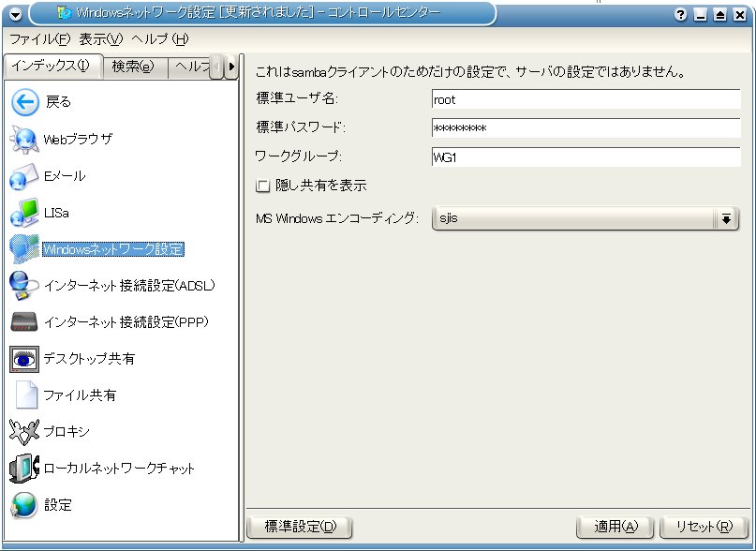Select the Windowsネットワーク設定 icon
Image resolution: width=756 pixels, height=551 pixels.
24,249
